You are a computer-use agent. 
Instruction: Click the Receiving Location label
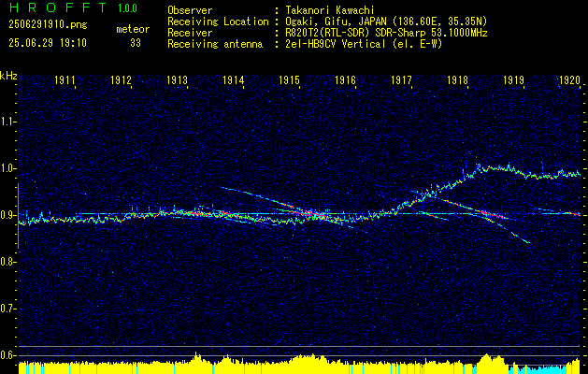[218, 22]
